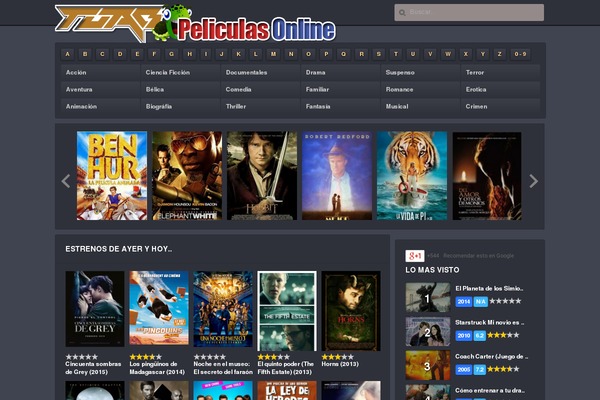Viewport: 600px width, 400px height.
Task: Click title link Cincuenta sombras de Grey (2015)
Action: point(93,368)
